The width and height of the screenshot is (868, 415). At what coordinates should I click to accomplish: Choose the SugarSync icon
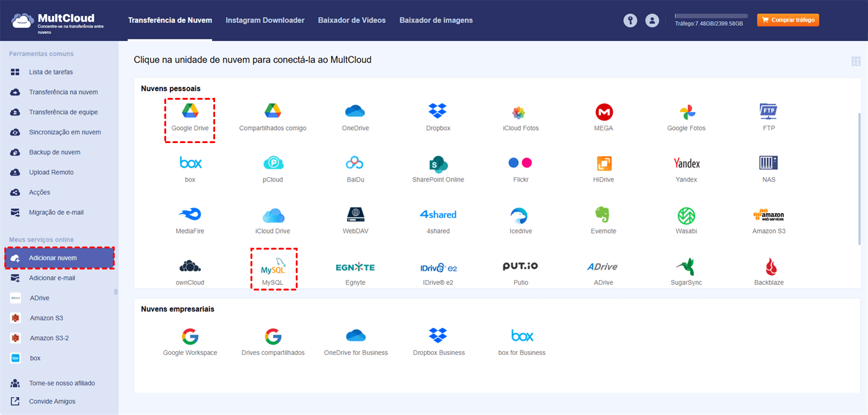[685, 266]
